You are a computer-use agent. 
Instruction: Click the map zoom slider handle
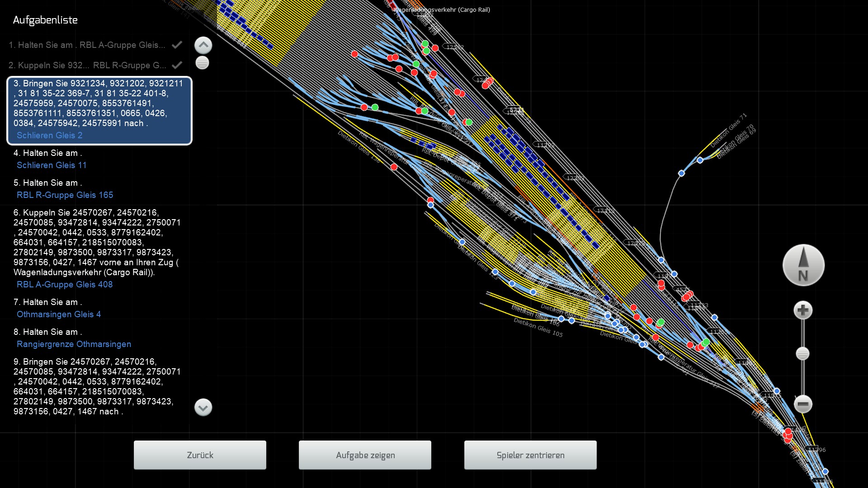(802, 354)
